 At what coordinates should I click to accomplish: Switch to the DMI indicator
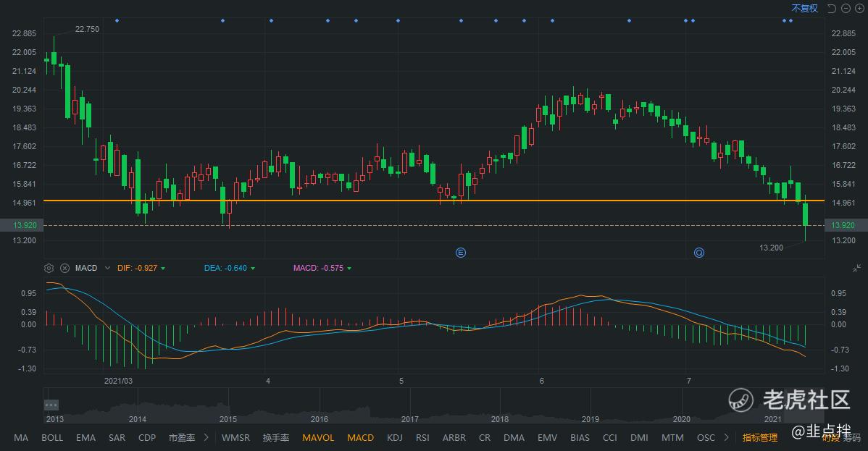coord(639,438)
